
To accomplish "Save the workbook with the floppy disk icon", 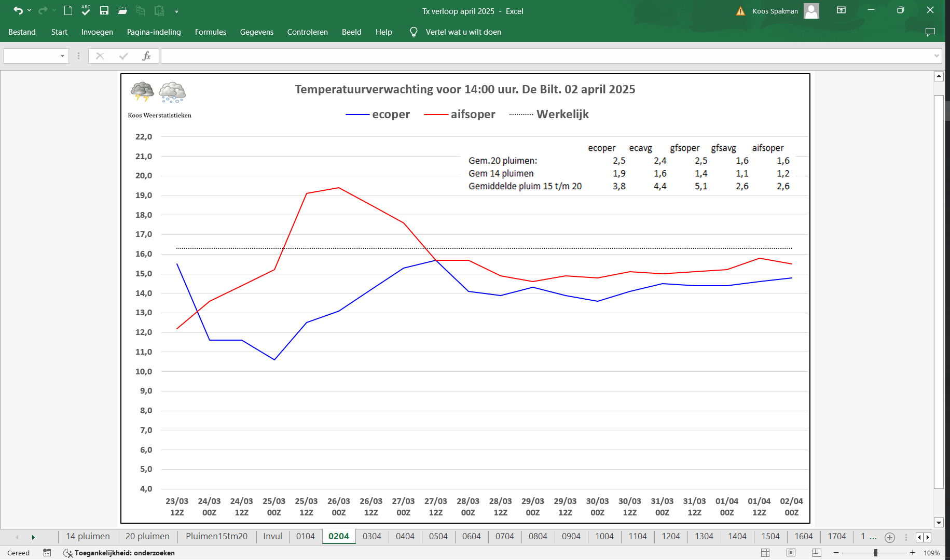I will click(x=104, y=10).
